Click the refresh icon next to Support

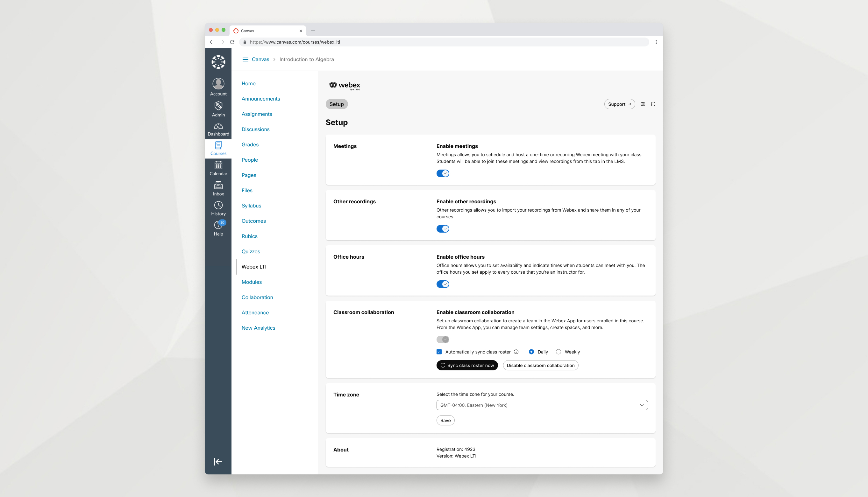[x=653, y=104]
